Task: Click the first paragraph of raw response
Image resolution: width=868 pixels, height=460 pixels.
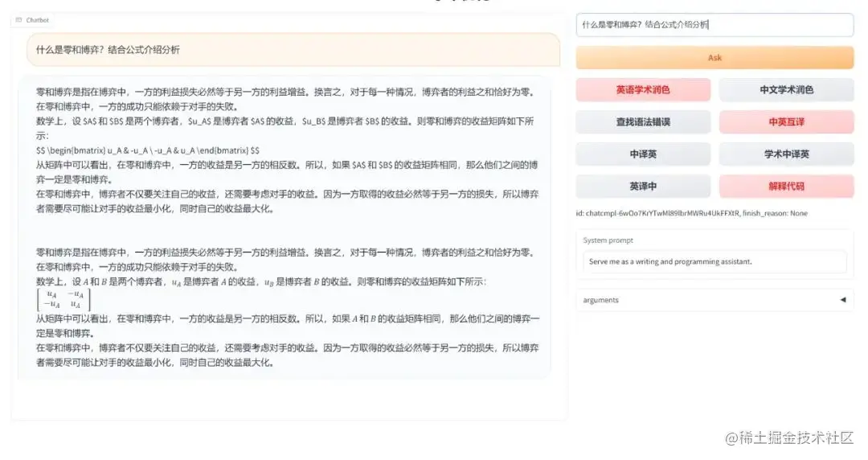Action: [x=287, y=99]
